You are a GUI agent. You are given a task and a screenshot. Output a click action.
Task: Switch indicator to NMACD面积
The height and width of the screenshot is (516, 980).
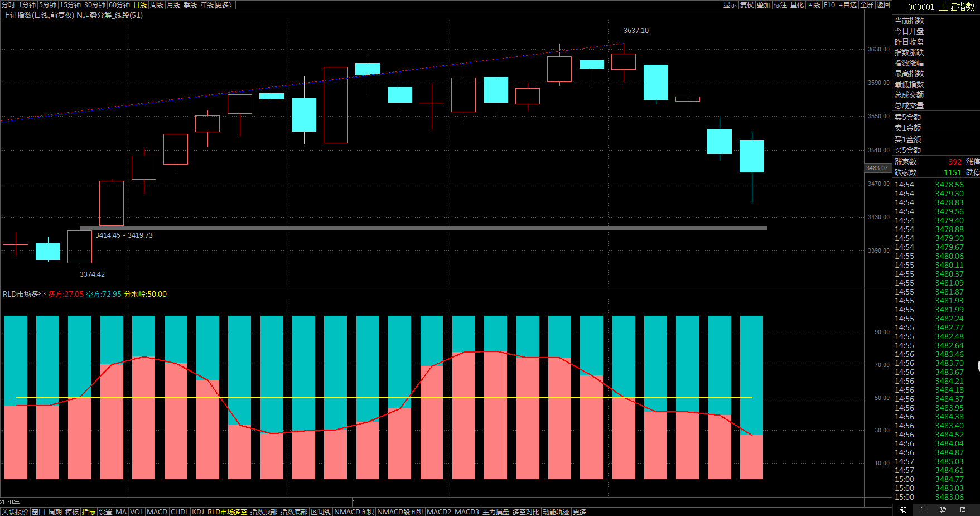pyautogui.click(x=354, y=512)
